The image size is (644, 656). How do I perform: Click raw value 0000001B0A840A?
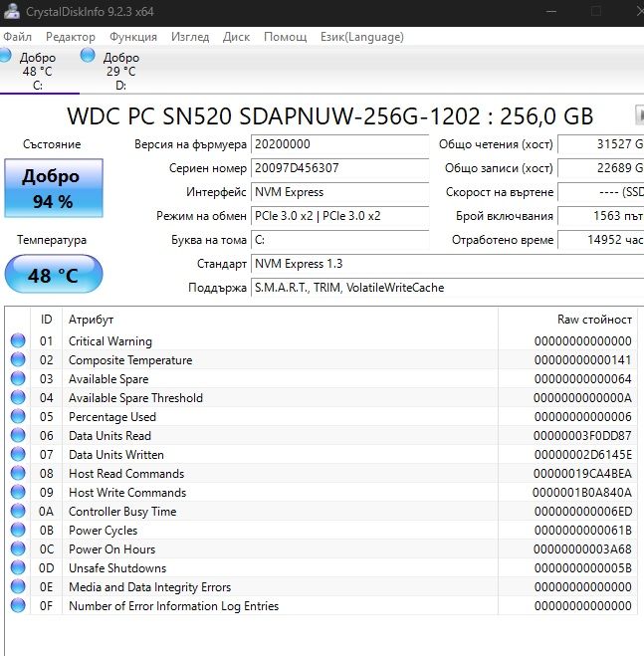581,493
